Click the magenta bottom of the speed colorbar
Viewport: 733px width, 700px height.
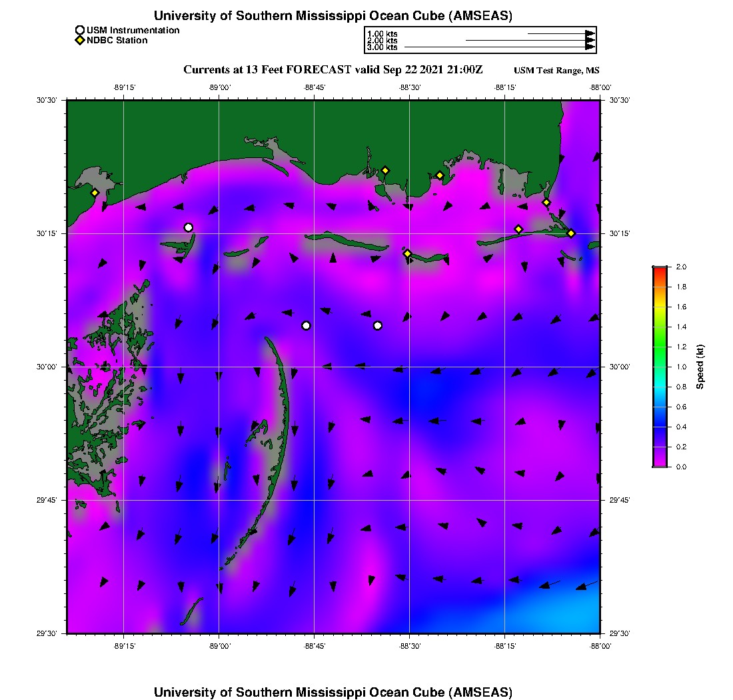coord(660,464)
